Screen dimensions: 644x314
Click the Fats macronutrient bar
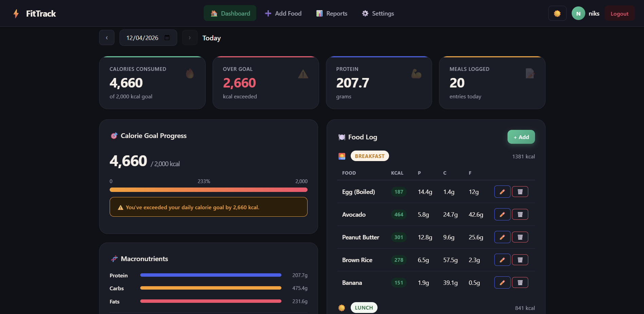[211, 301]
